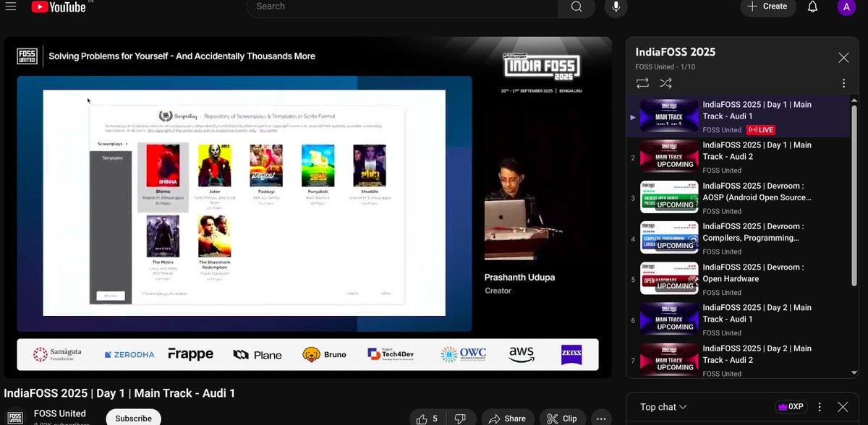
Task: Open the FOSS United channel name link
Action: click(x=60, y=413)
